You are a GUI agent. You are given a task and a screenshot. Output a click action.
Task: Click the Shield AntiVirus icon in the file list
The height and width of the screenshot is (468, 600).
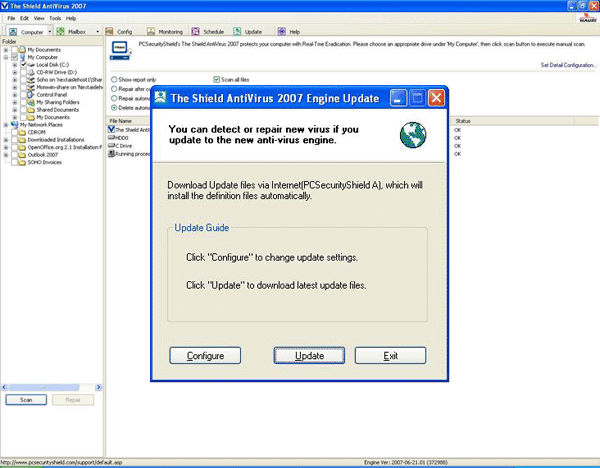(x=111, y=129)
